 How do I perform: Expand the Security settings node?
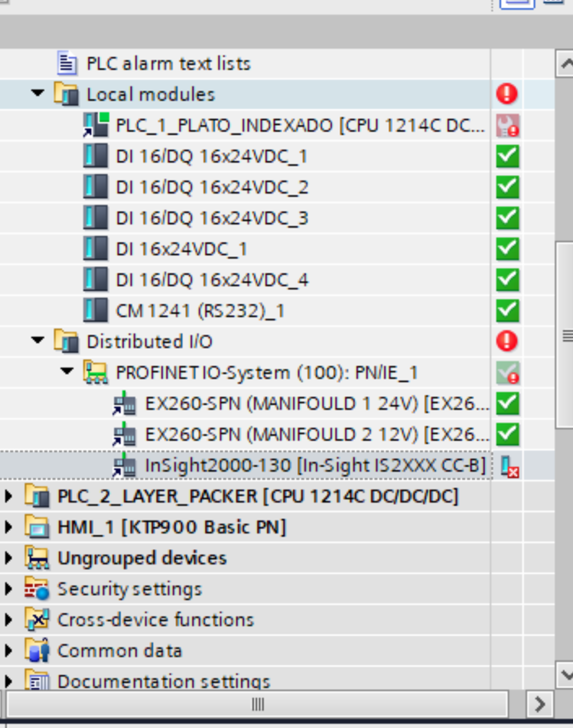[8, 589]
